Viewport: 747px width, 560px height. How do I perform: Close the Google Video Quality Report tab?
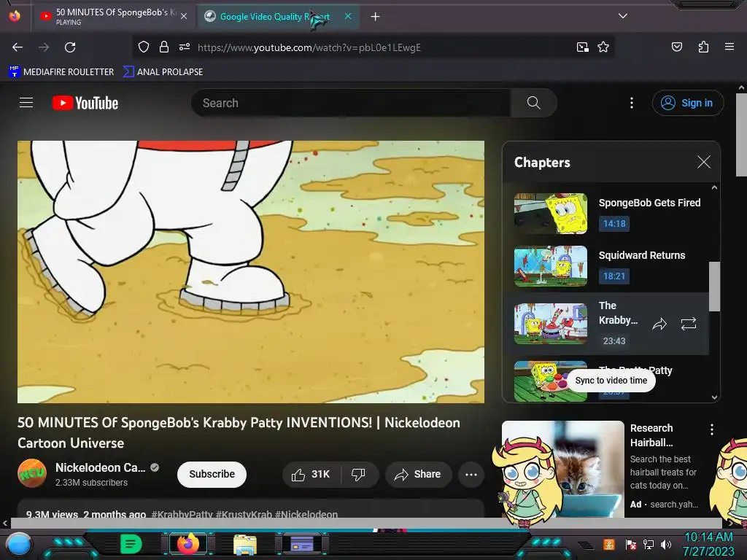[x=348, y=16]
